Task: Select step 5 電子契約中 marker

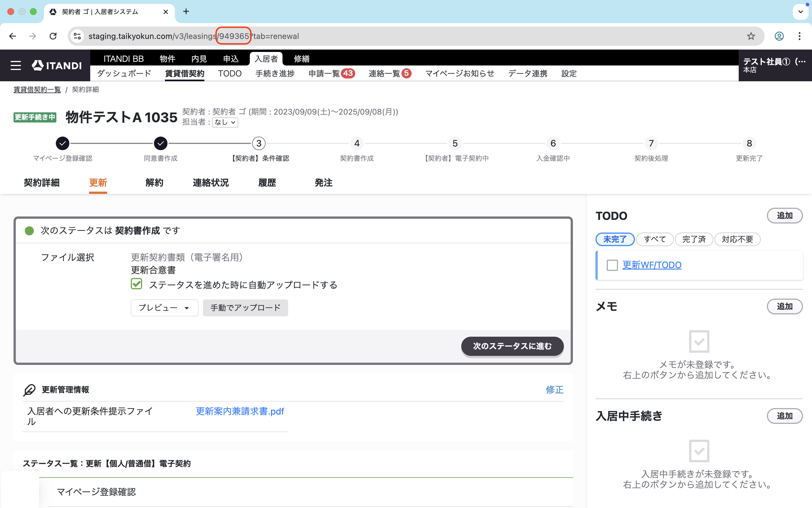Action: [455, 143]
